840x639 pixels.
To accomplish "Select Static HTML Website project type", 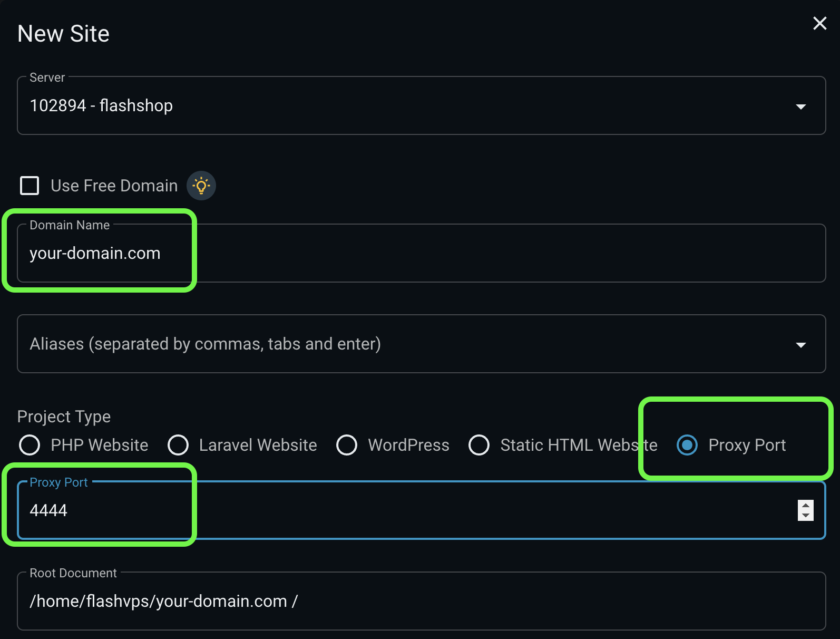I will (x=480, y=445).
